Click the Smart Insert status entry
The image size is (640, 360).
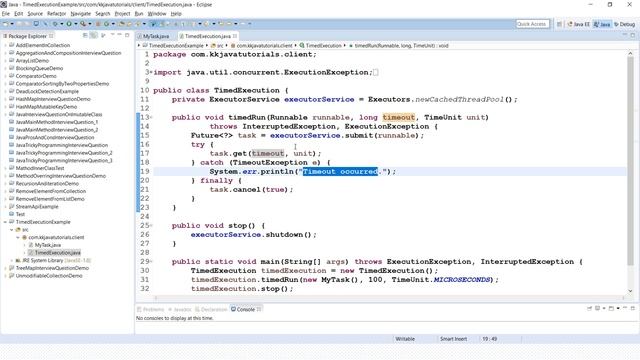[x=453, y=339]
